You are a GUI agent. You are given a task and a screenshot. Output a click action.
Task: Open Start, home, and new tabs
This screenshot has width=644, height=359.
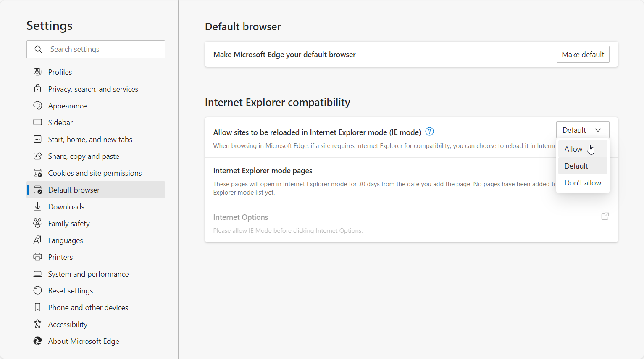coord(96,139)
